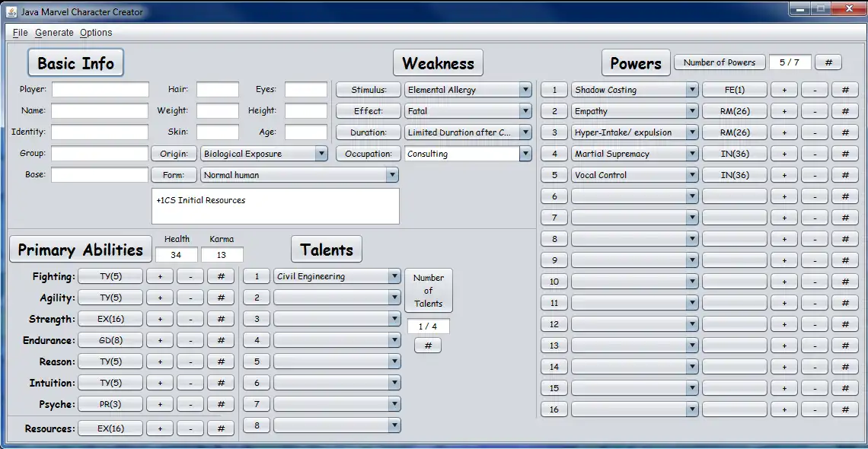
Task: Click talent slot number 1 button
Action: click(257, 276)
